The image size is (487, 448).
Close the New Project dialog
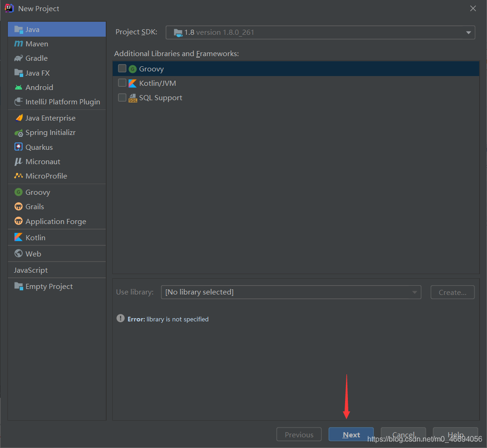point(473,8)
